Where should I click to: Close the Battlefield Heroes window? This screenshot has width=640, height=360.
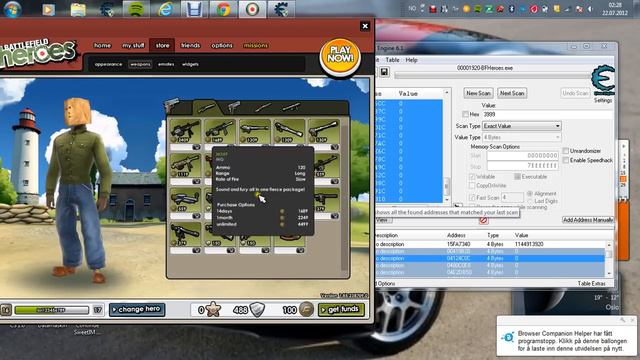[x=365, y=27]
